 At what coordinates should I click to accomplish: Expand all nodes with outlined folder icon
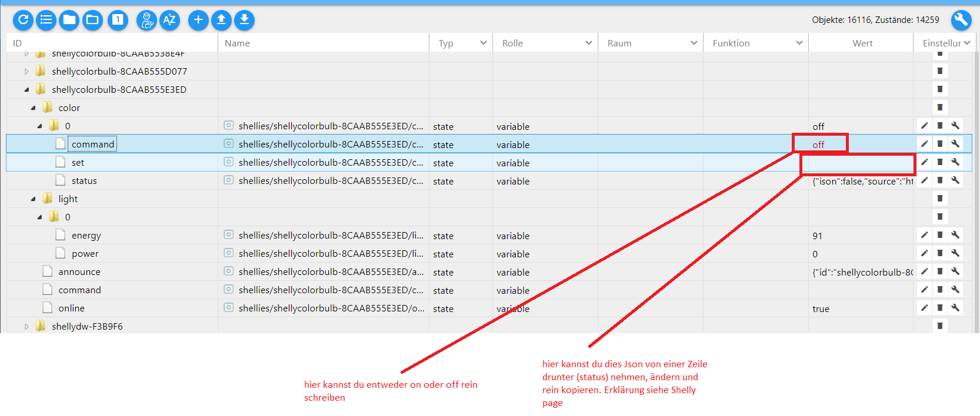tap(92, 20)
